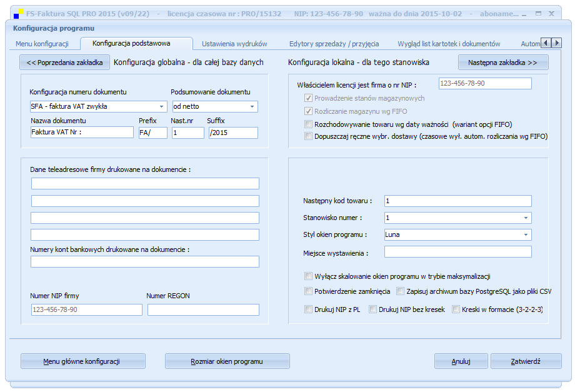Click the Następna zakładka >> button

coord(503,63)
